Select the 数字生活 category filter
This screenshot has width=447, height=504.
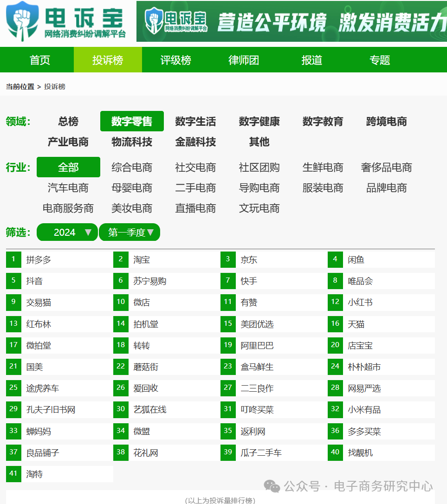(195, 122)
